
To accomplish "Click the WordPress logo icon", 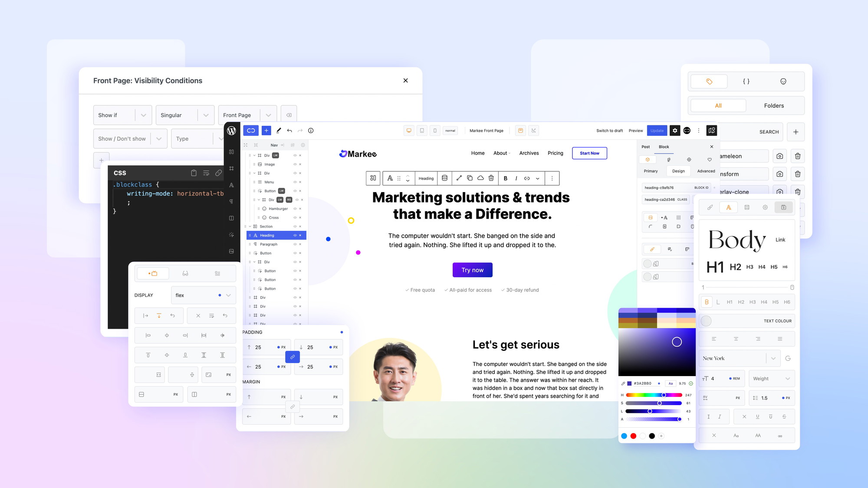I will 231,131.
